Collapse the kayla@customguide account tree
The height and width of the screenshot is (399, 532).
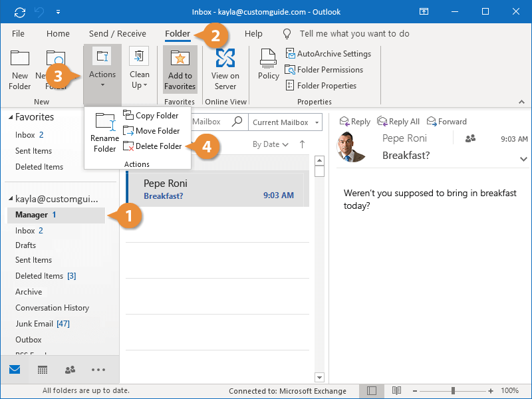pos(11,199)
